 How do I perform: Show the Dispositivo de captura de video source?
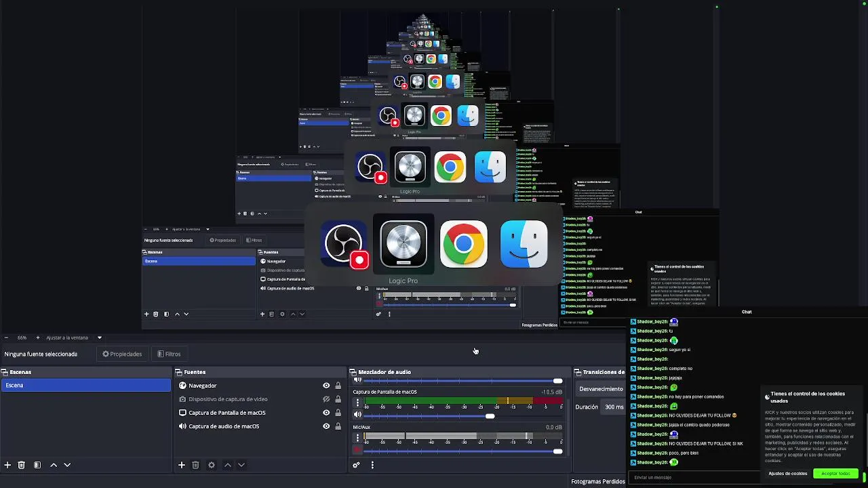326,399
